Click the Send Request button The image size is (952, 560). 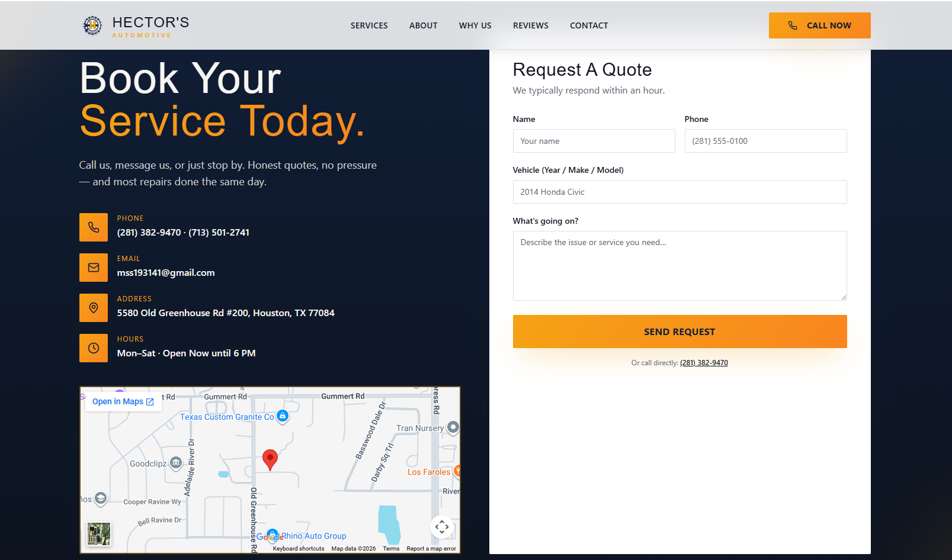tap(680, 332)
